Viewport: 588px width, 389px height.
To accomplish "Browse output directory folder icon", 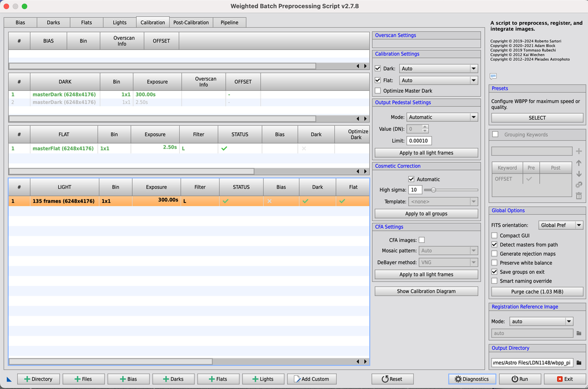I will (579, 363).
